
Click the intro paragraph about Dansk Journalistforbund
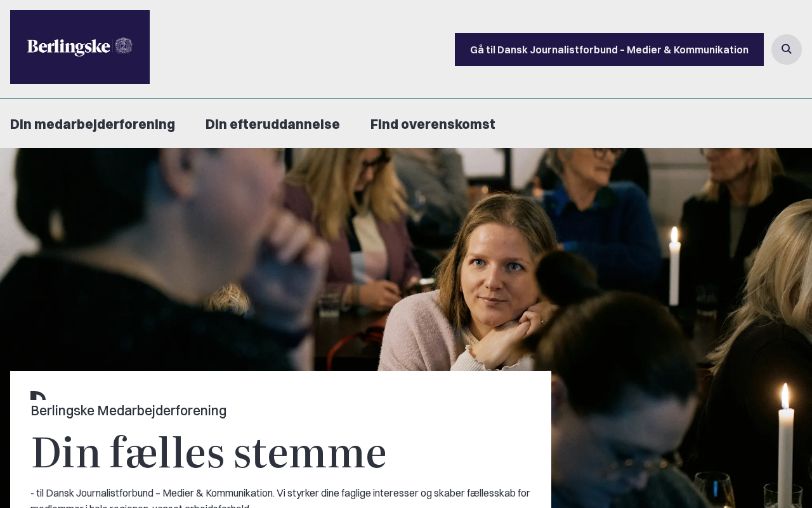pos(280,500)
